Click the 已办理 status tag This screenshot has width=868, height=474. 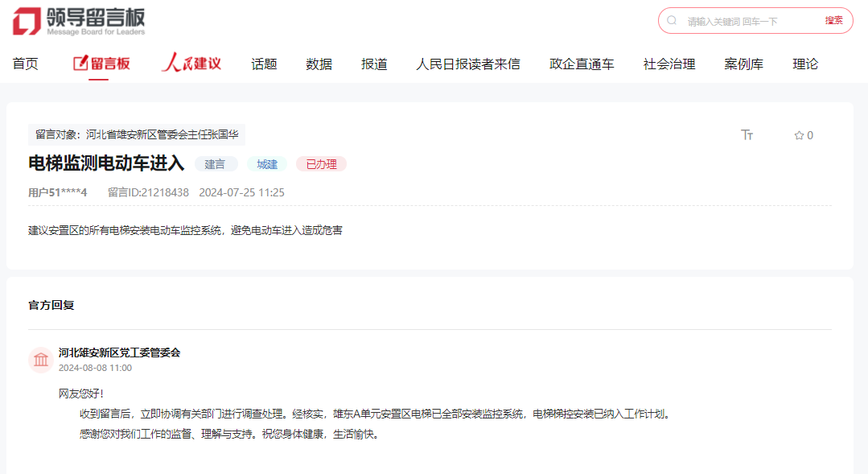[321, 164]
